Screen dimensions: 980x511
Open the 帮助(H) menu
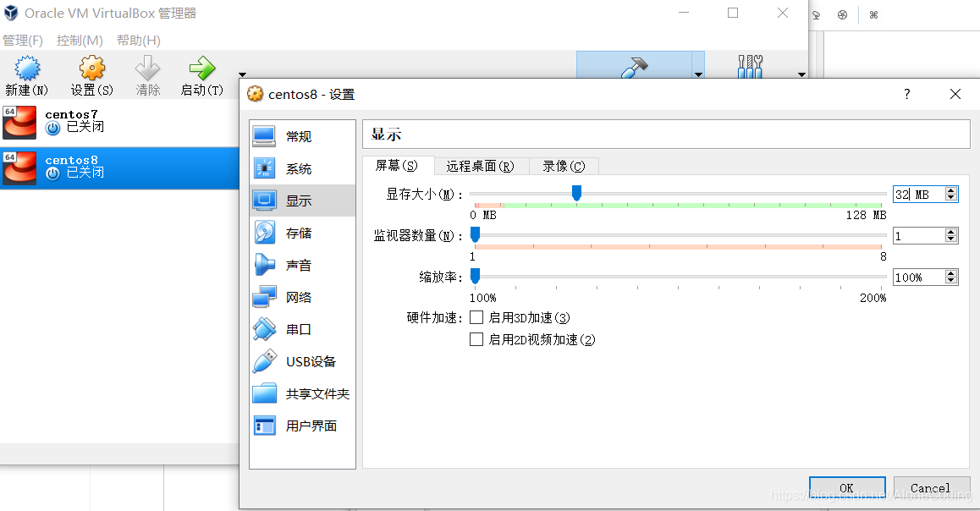138,41
